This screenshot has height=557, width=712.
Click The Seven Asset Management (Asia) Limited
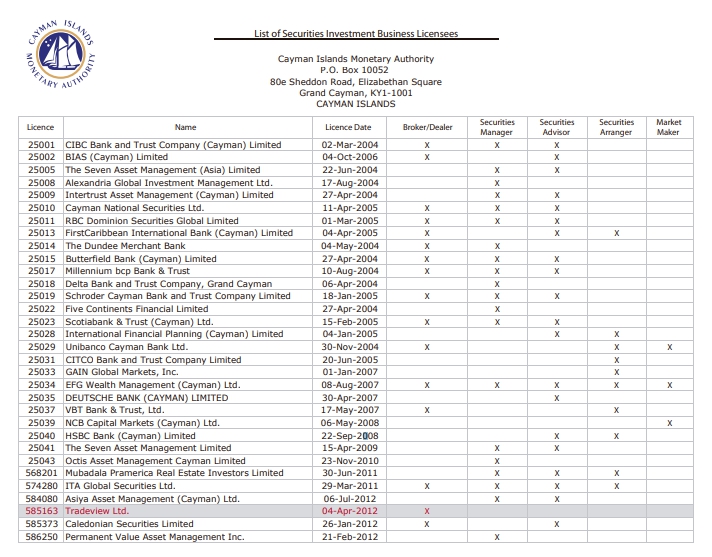163,170
